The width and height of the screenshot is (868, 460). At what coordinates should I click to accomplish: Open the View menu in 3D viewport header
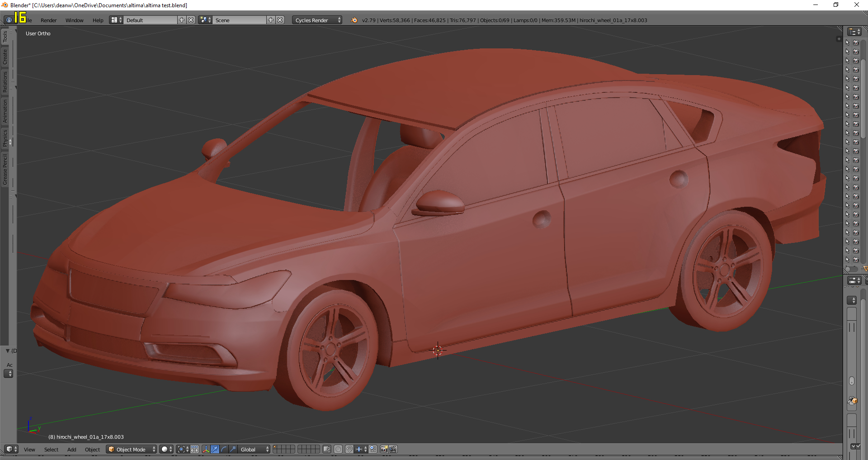[x=29, y=450]
